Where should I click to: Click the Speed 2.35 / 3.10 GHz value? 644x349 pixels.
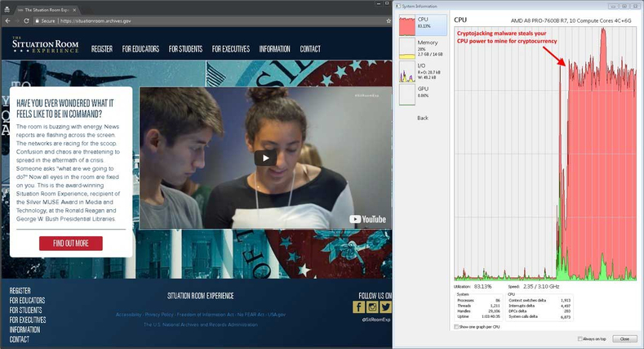[541, 287]
